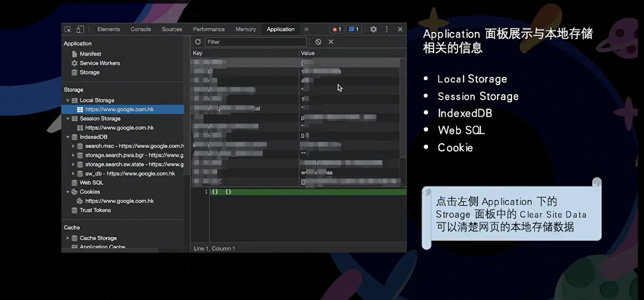
Task: Switch to the Memory tab
Action: point(246,29)
